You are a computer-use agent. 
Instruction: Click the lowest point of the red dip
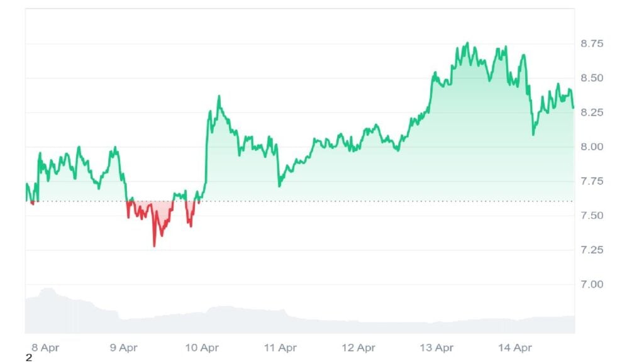pos(154,245)
